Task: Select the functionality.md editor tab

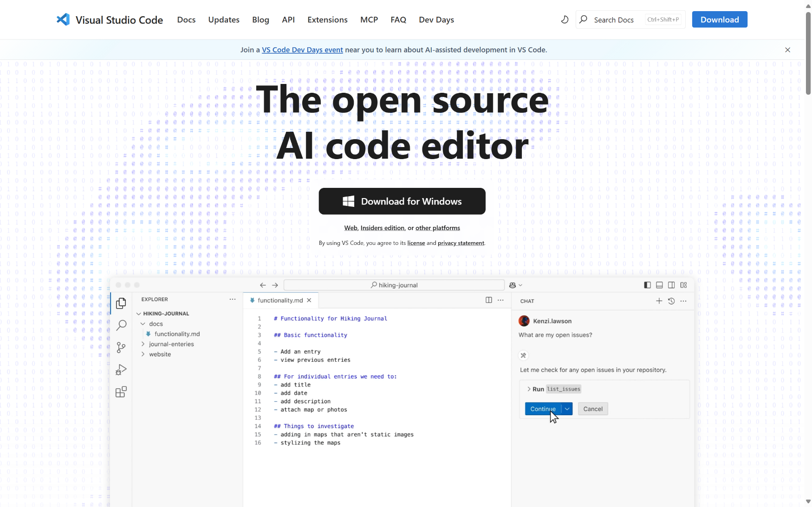Action: 280,300
